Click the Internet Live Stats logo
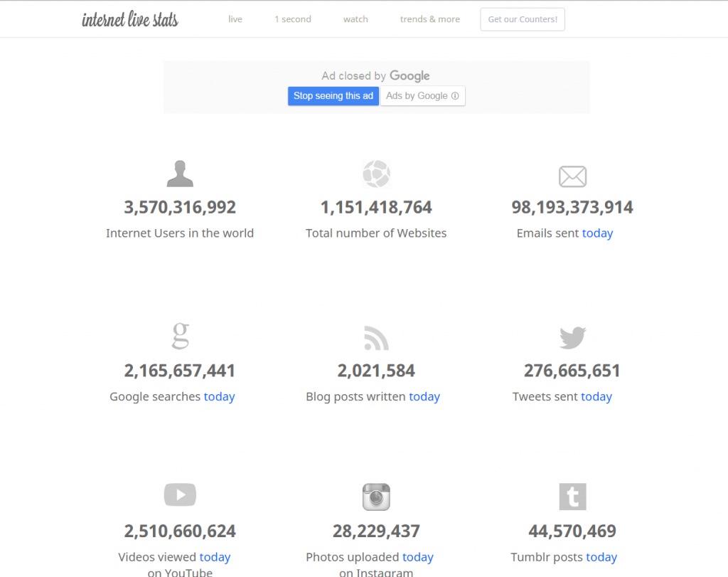The width and height of the screenshot is (728, 577). click(x=130, y=18)
